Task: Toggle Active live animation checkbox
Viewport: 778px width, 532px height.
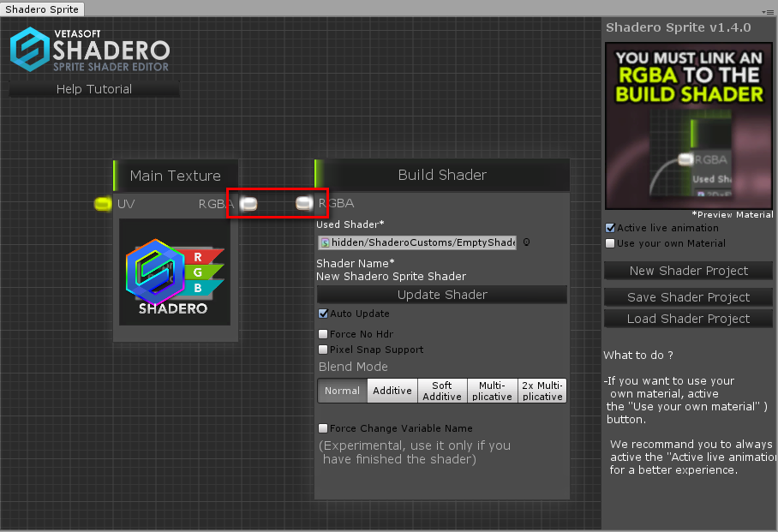Action: click(x=610, y=228)
